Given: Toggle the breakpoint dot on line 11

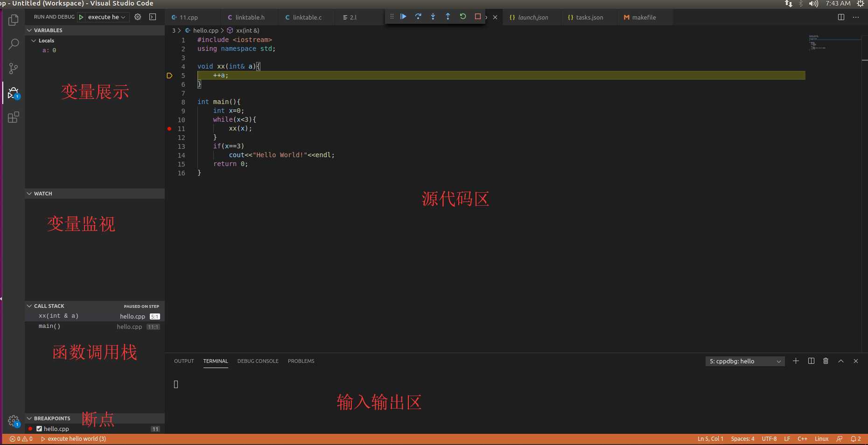Looking at the screenshot, I should [x=169, y=129].
